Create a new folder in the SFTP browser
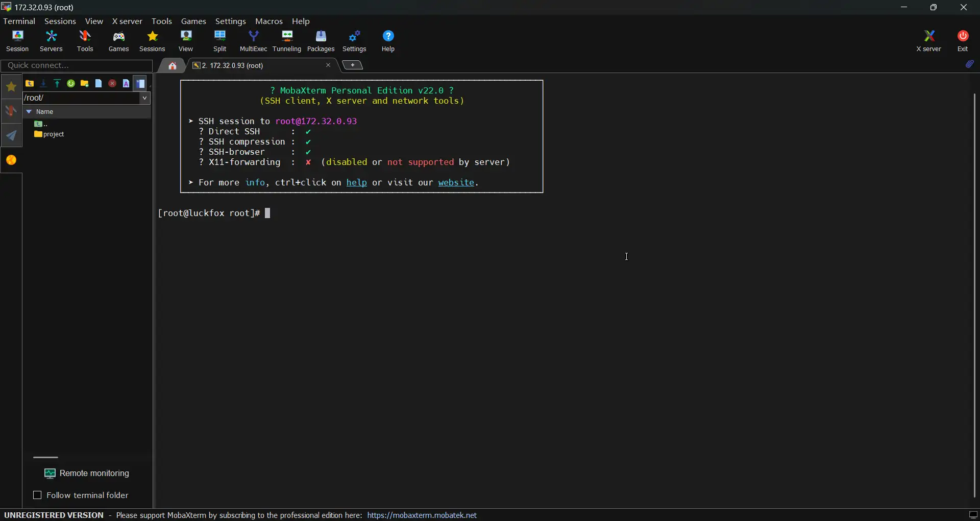980x521 pixels. click(x=85, y=84)
